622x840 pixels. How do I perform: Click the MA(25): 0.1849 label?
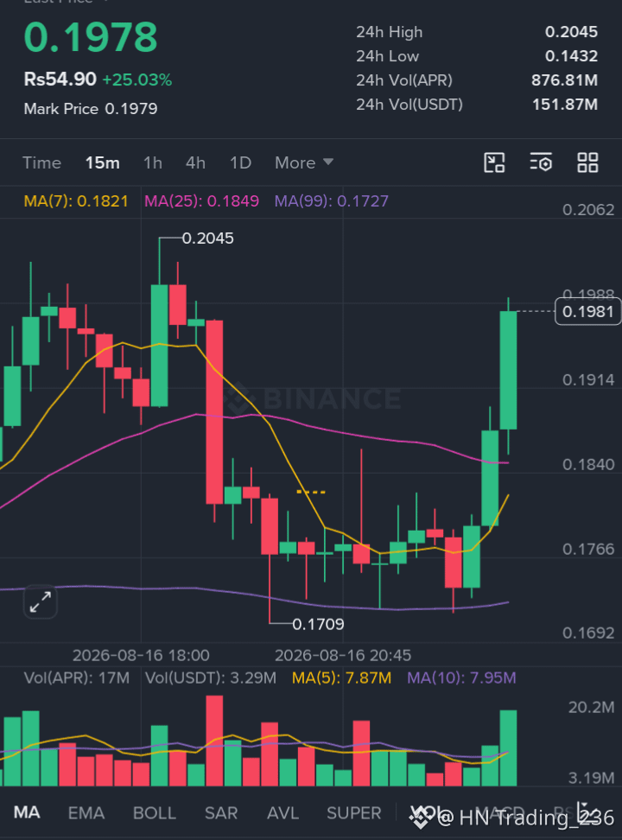(x=201, y=201)
